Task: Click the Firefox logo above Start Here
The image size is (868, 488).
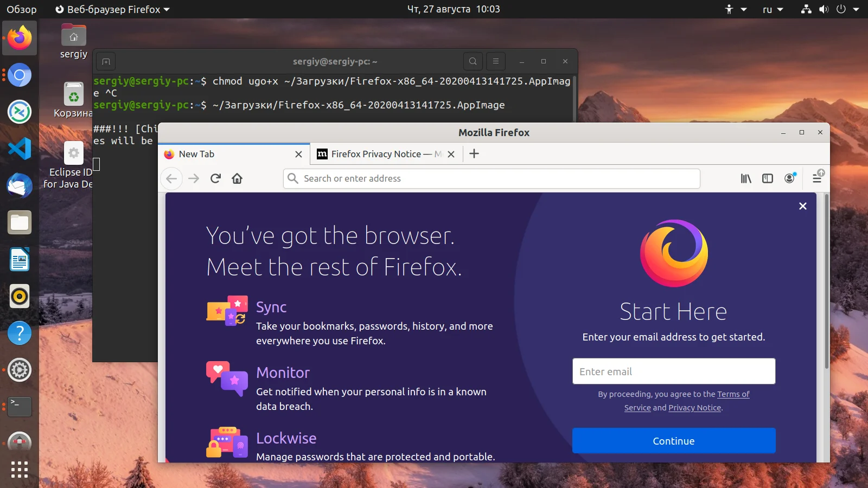Action: (x=674, y=253)
